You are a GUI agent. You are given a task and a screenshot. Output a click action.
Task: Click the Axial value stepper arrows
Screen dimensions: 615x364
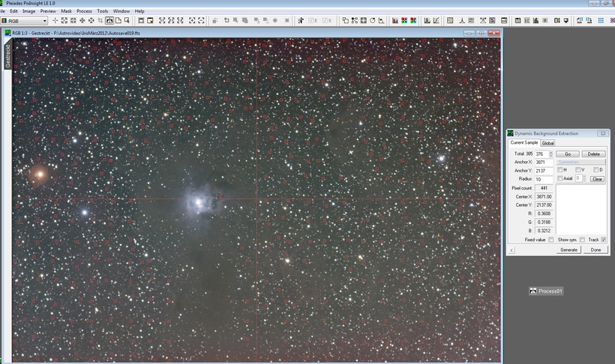pyautogui.click(x=584, y=178)
